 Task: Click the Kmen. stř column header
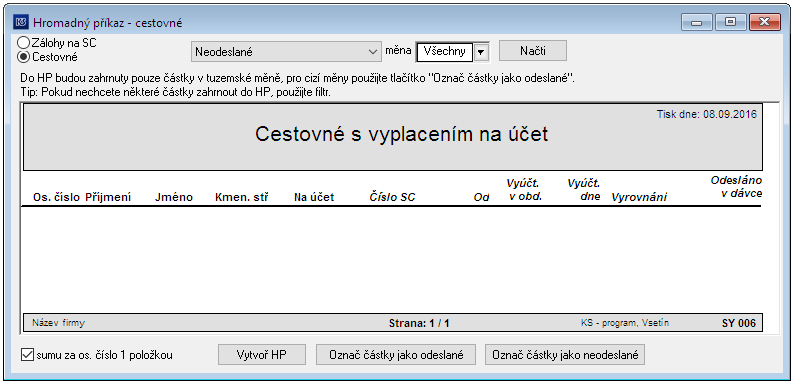[x=241, y=198]
